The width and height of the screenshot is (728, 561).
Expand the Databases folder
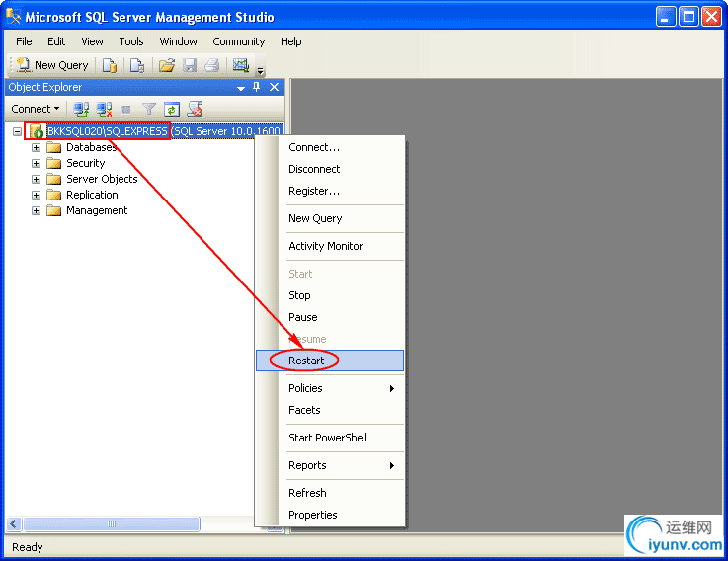coord(36,148)
